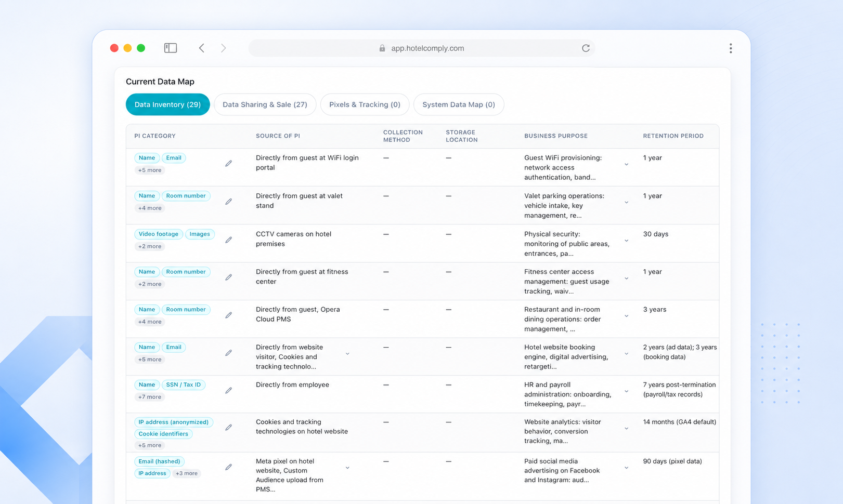
Task: Expand Fitness center access business purpose
Action: (x=626, y=278)
